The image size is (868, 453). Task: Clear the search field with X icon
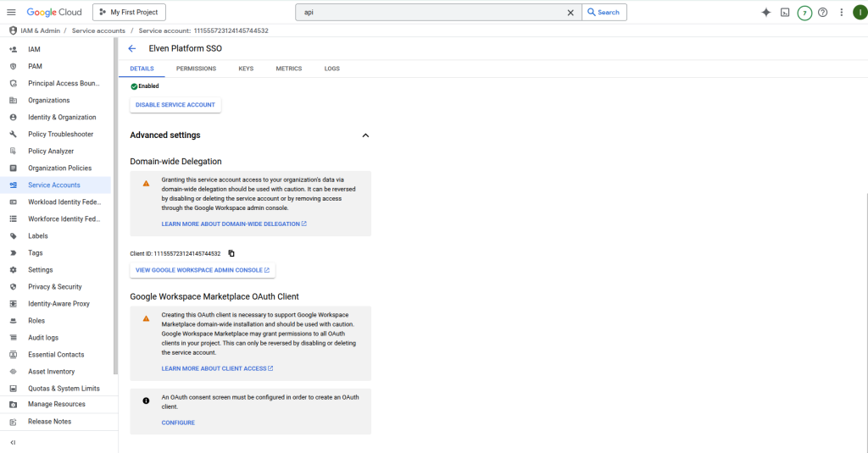[x=570, y=12]
